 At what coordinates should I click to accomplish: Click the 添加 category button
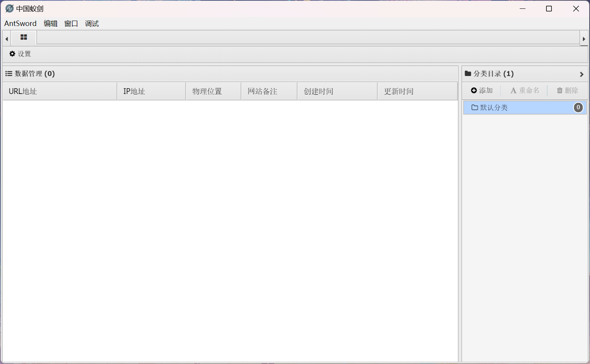pos(482,91)
